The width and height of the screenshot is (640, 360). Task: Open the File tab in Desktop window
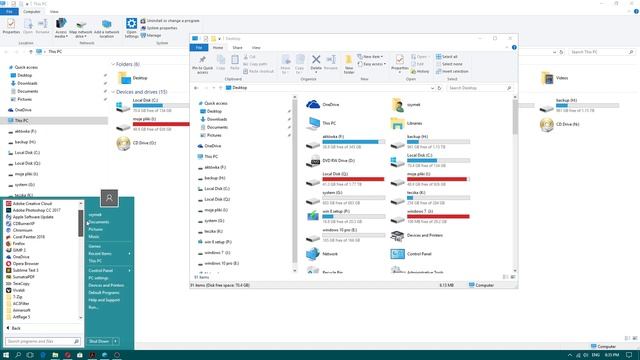(x=199, y=48)
